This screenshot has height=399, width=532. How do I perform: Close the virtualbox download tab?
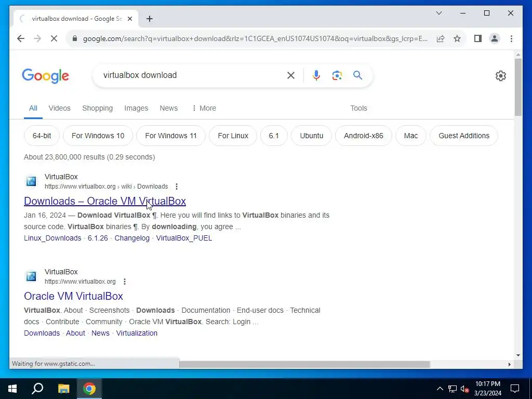point(129,19)
